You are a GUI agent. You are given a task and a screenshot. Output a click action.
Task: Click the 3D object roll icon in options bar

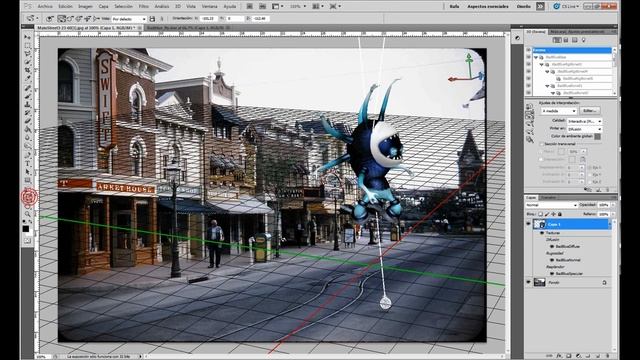coord(70,19)
